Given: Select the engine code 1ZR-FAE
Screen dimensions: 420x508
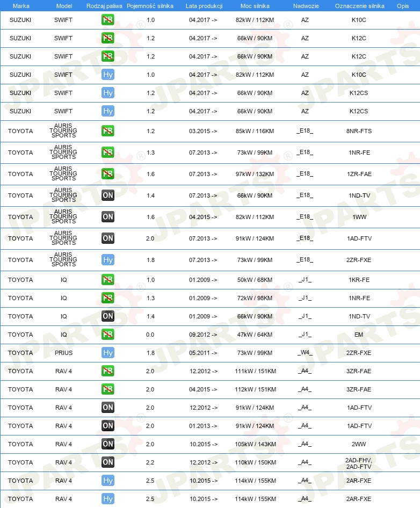Looking at the screenshot, I should pos(359,174).
